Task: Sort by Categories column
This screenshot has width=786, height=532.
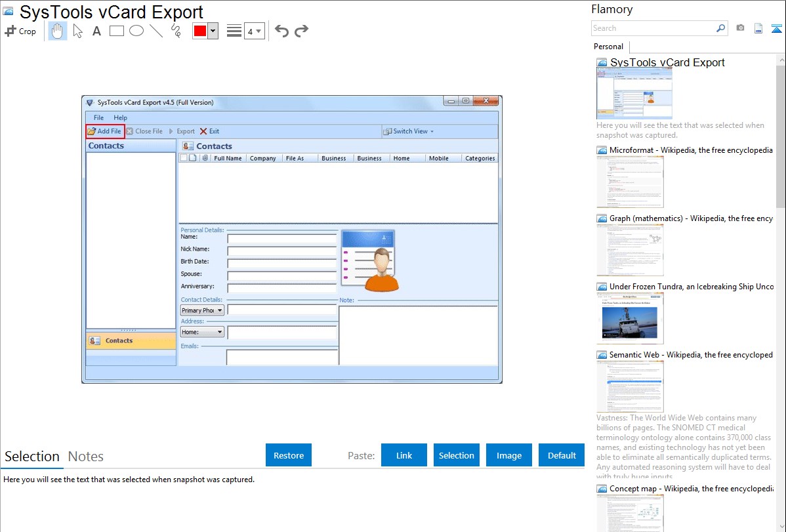Action: pos(480,158)
